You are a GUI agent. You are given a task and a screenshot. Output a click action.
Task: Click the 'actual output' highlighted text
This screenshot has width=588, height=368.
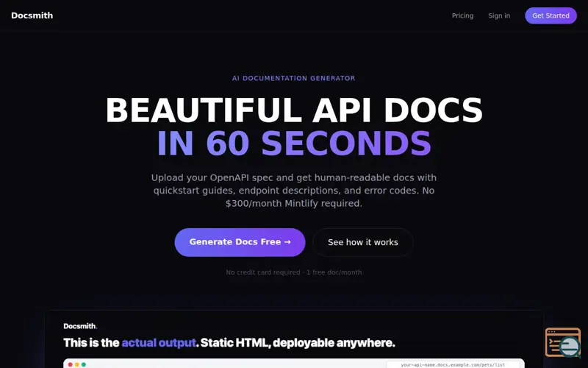pyautogui.click(x=159, y=342)
